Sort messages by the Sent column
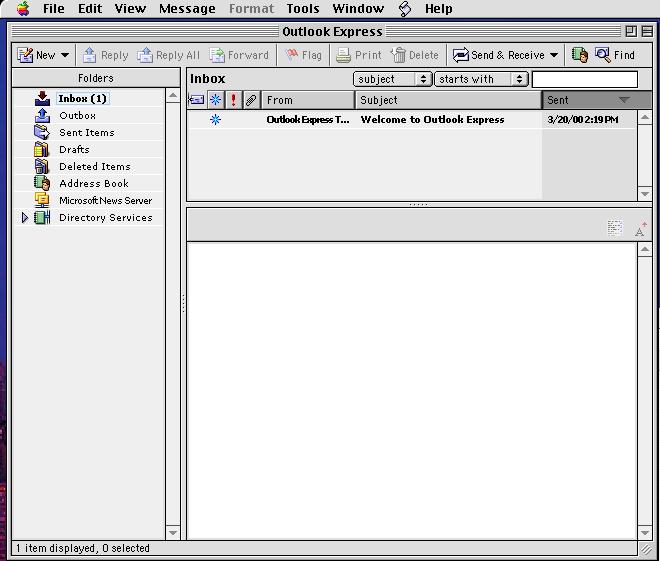 tap(597, 100)
